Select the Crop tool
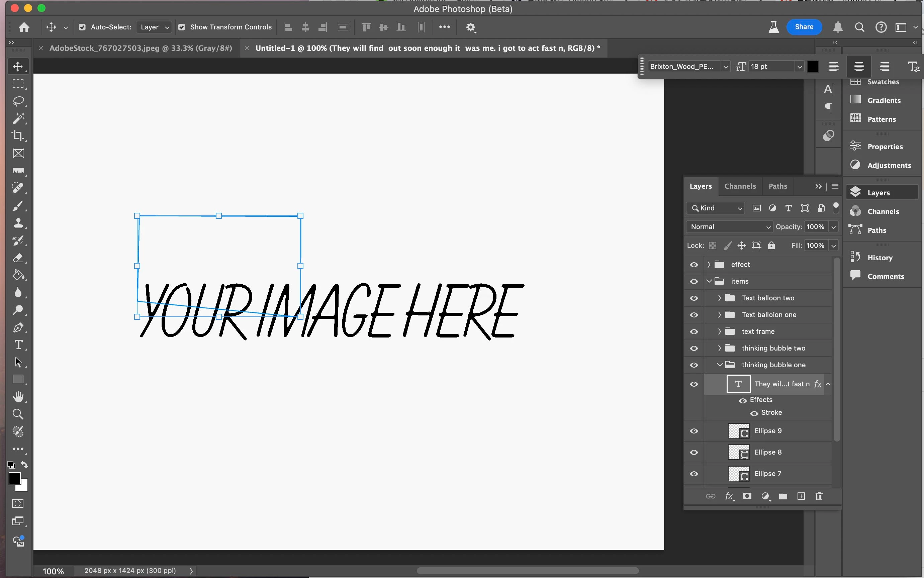This screenshot has height=578, width=924. [18, 136]
